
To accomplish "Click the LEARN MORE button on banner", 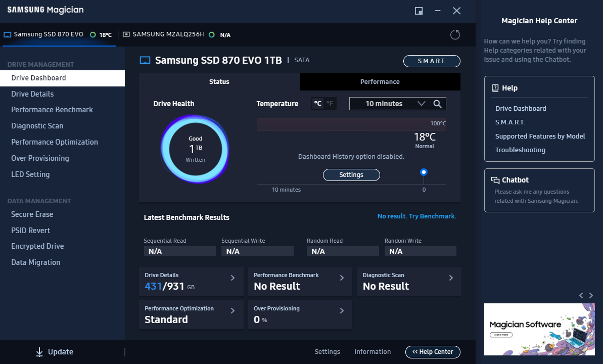I will [501, 335].
